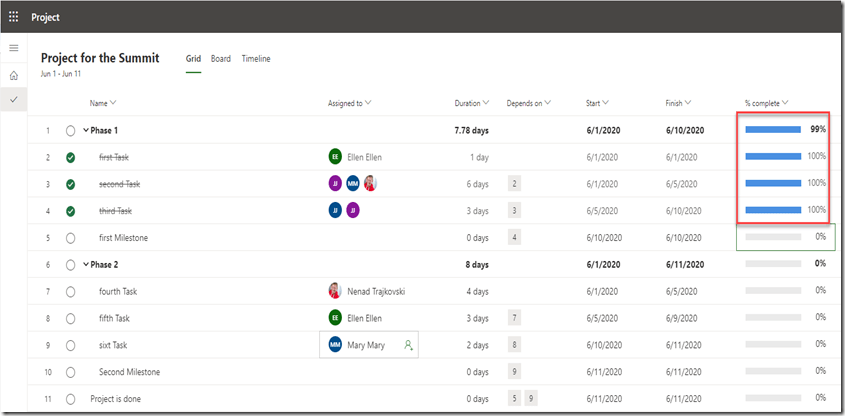The height and width of the screenshot is (416, 845).
Task: Click the MM avatar on second Task
Action: pyautogui.click(x=352, y=184)
